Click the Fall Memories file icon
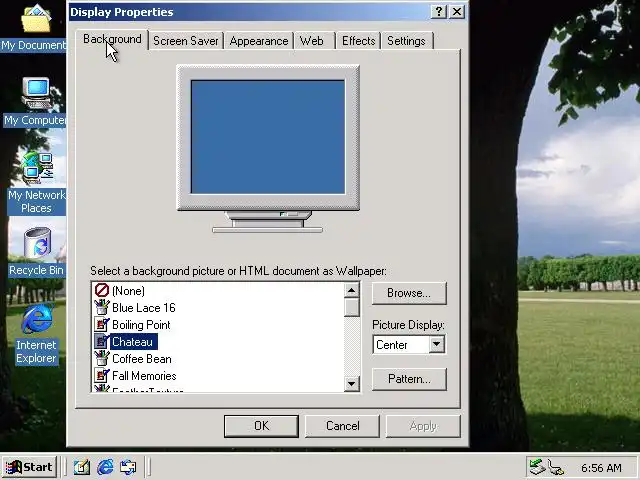640x480 pixels. click(102, 376)
